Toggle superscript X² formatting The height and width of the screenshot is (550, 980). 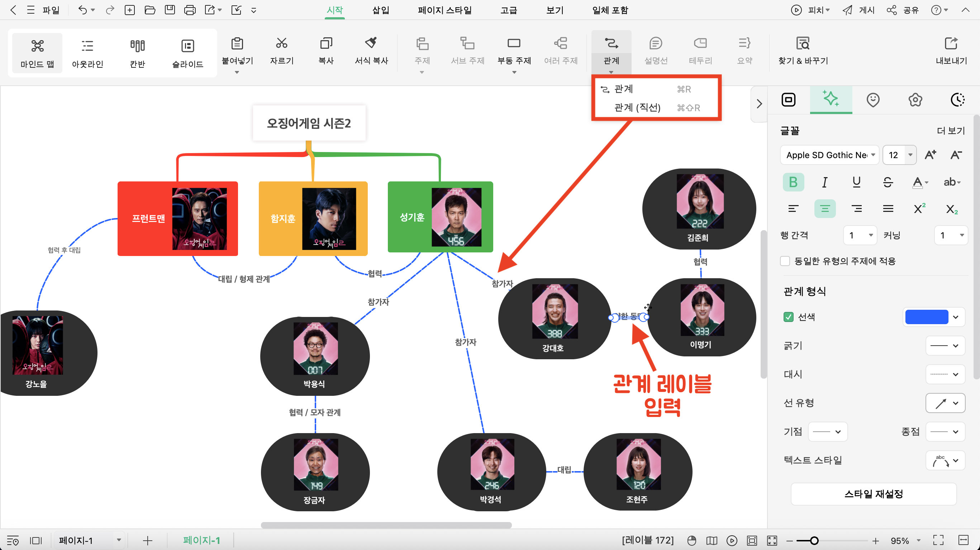point(919,209)
